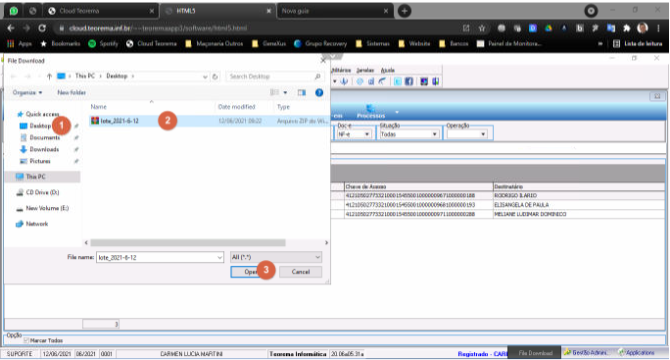This screenshot has width=670, height=360.
Task: Open the Janelas menu
Action: click(365, 70)
